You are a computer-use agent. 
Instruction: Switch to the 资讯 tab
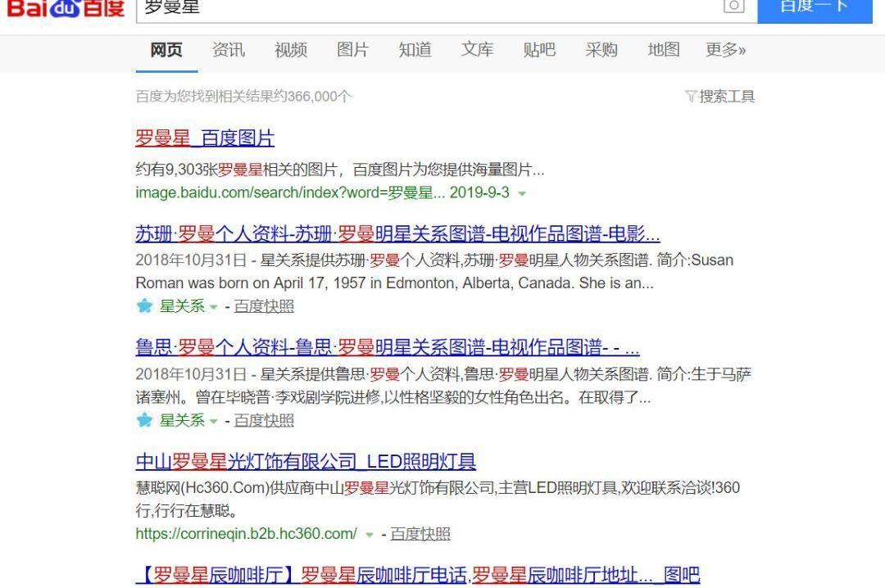coord(229,50)
